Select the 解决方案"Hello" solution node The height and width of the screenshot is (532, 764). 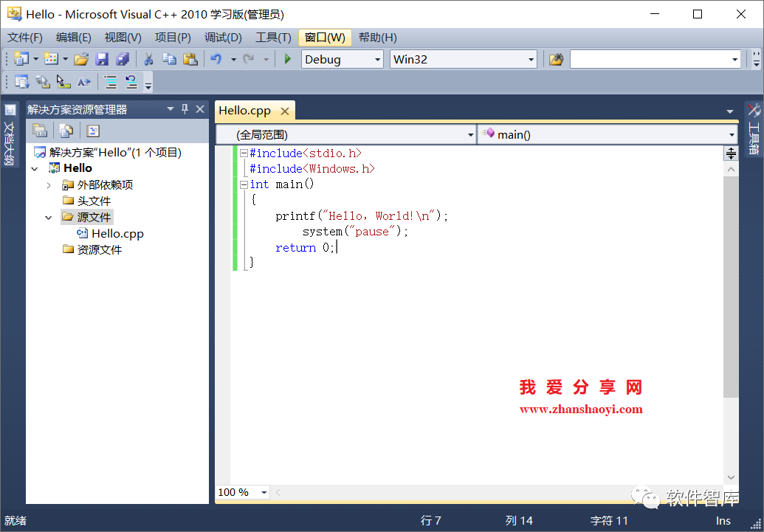coord(108,153)
